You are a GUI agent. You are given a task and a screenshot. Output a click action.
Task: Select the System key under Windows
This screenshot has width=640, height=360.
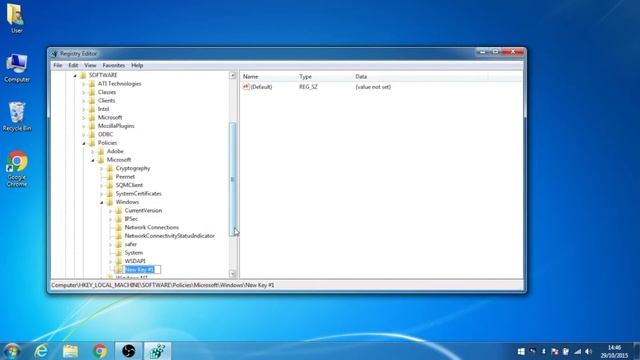pos(133,253)
